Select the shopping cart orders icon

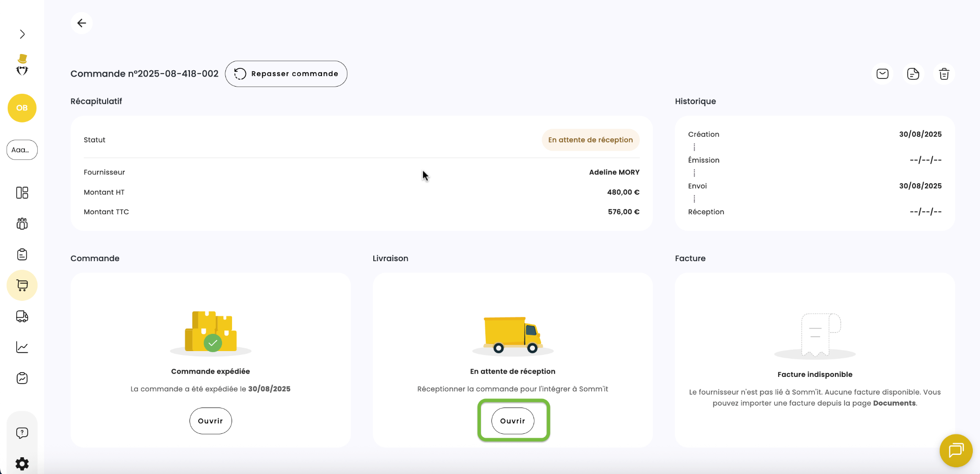pyautogui.click(x=22, y=286)
